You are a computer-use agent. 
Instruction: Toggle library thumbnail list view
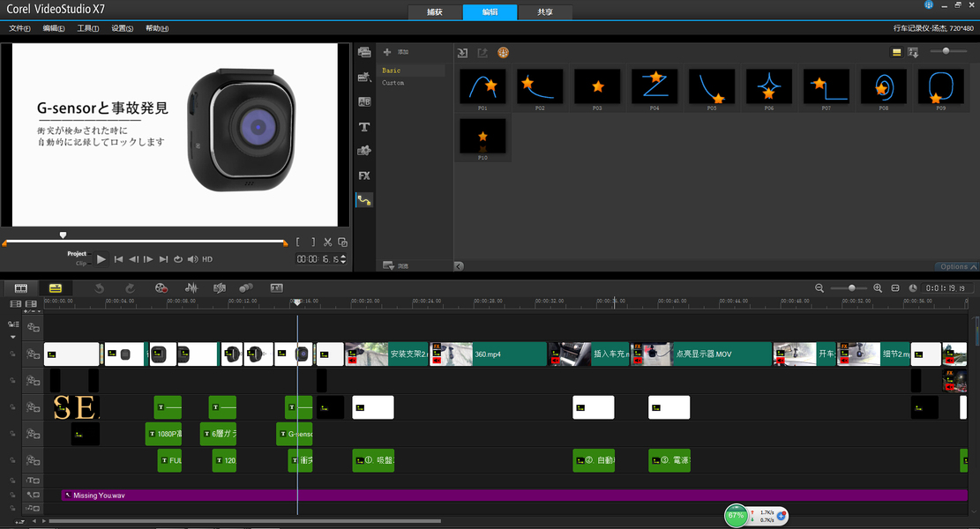point(897,53)
